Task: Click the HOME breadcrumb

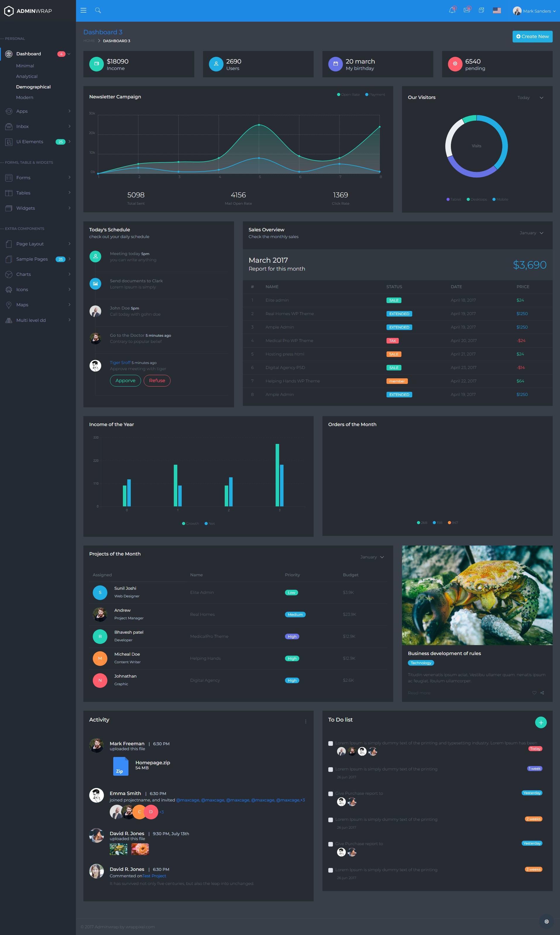Action: coord(89,41)
